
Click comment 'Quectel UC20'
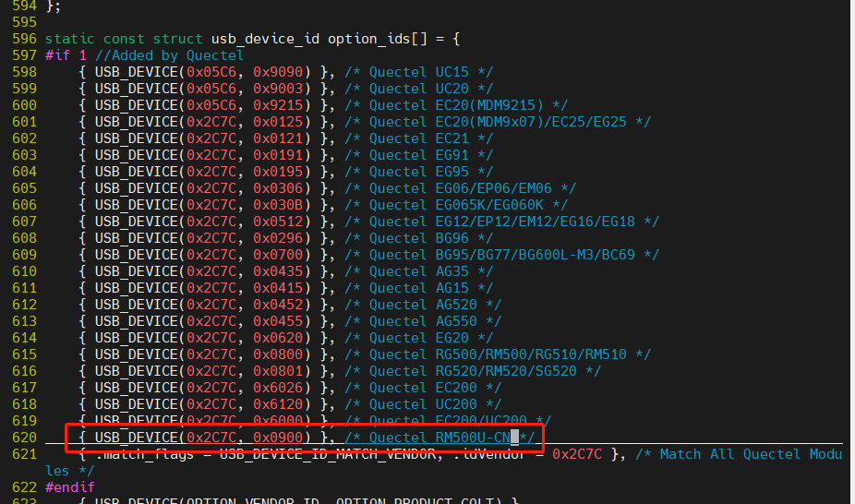click(419, 89)
